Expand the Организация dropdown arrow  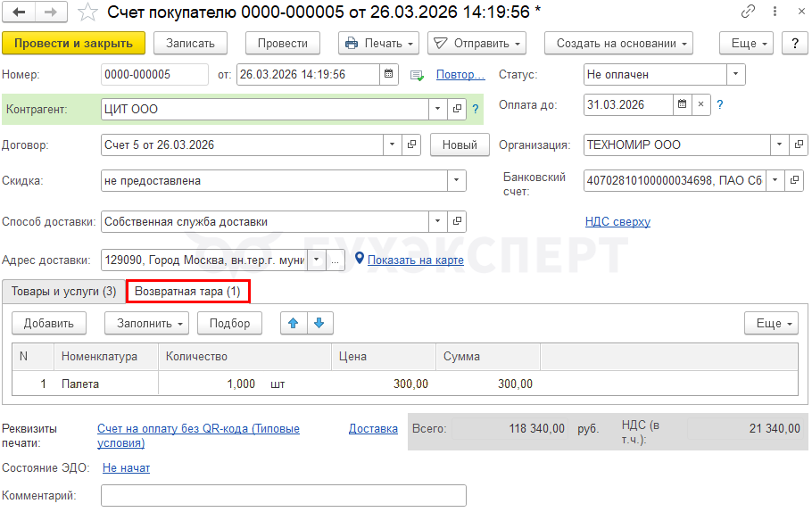(779, 145)
